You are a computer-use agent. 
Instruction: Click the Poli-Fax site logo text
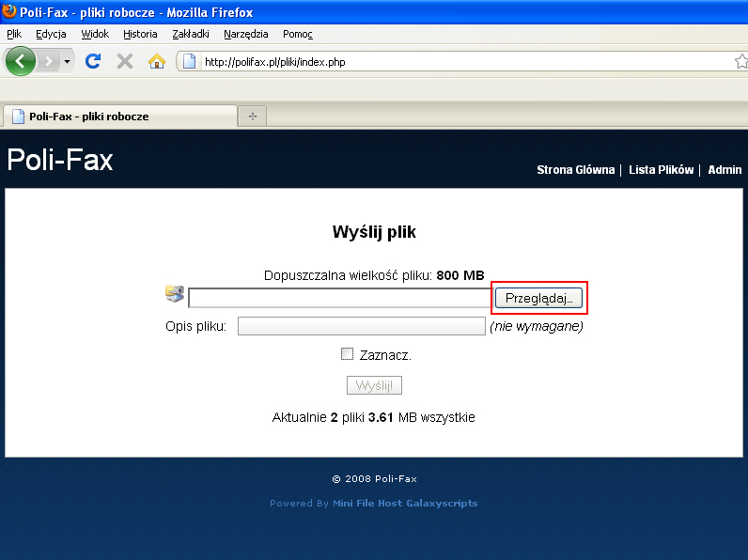pyautogui.click(x=60, y=160)
